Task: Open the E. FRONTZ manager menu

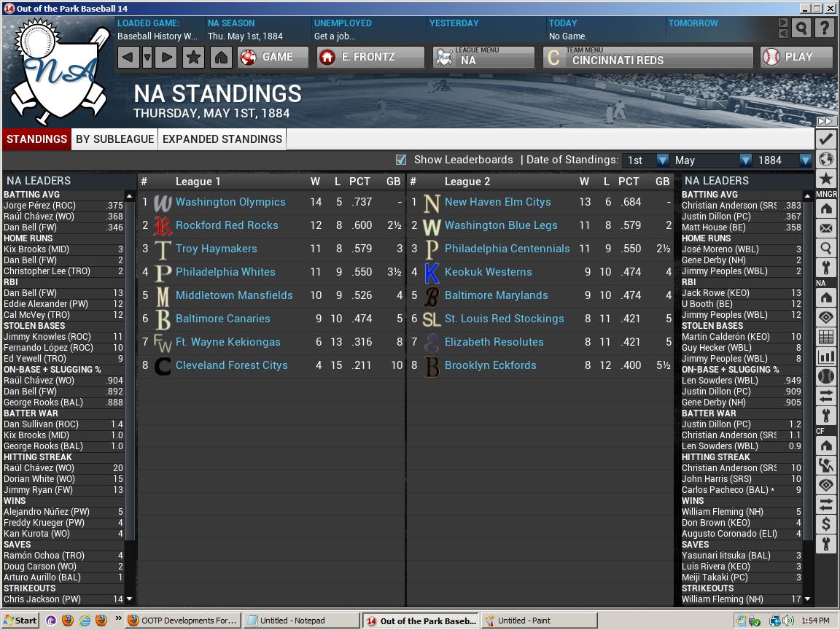Action: pos(370,57)
